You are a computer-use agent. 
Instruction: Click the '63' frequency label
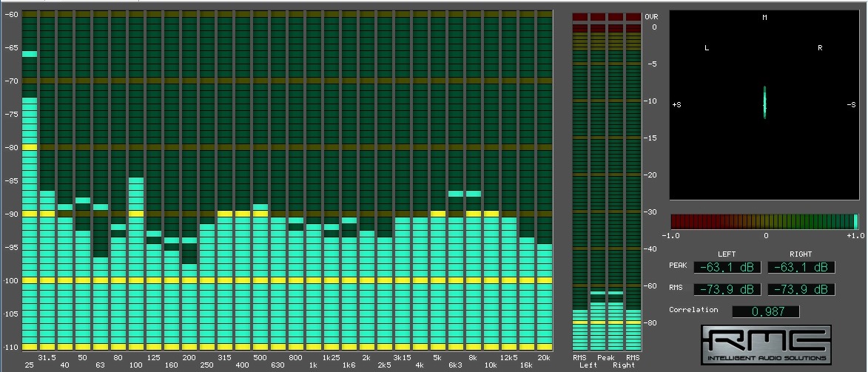click(100, 365)
